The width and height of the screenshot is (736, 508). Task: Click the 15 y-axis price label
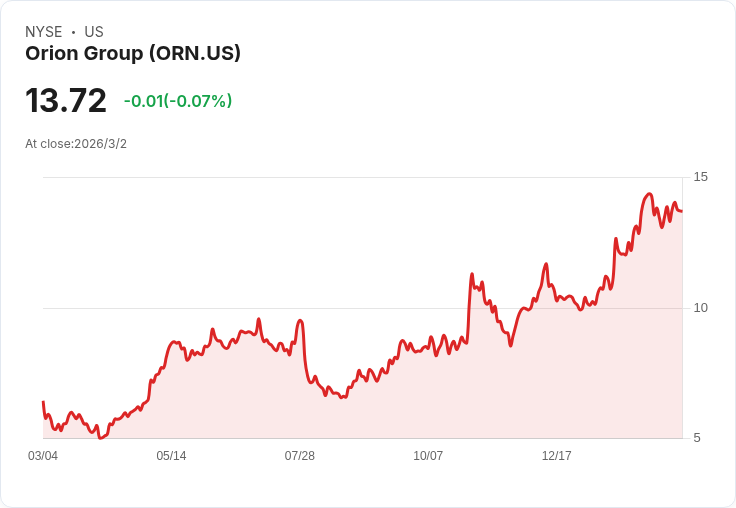tap(700, 177)
